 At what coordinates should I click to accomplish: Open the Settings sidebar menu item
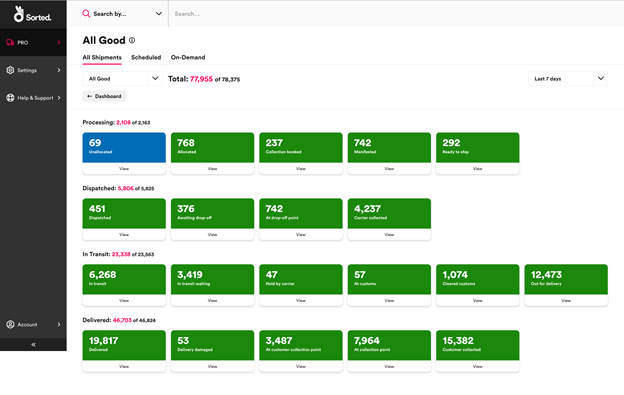33,70
